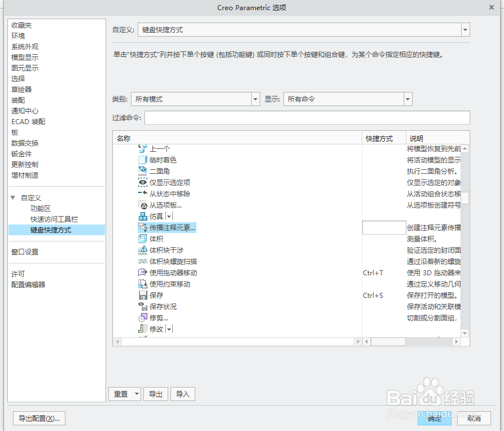Click the 使用拖动器移动 icon
Viewport: 504px width, 431px height.
143,272
